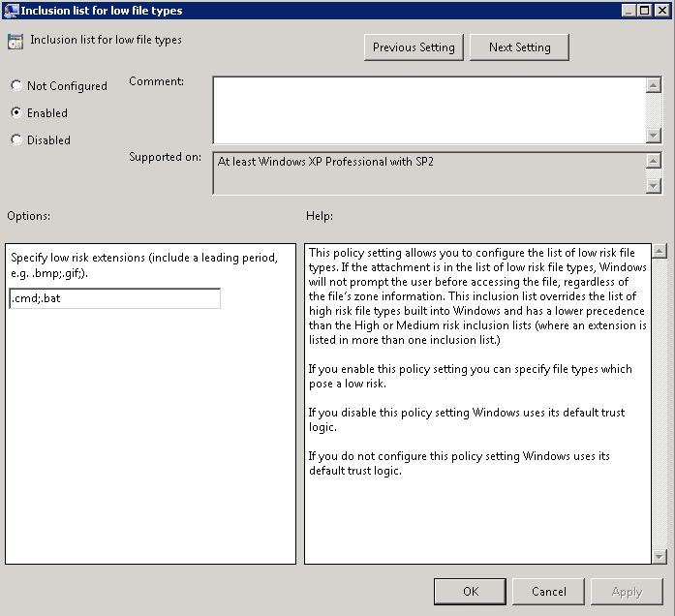Click the 'If you do not configure' paragraph
Viewport: 675px width, 616px height.
[x=459, y=463]
